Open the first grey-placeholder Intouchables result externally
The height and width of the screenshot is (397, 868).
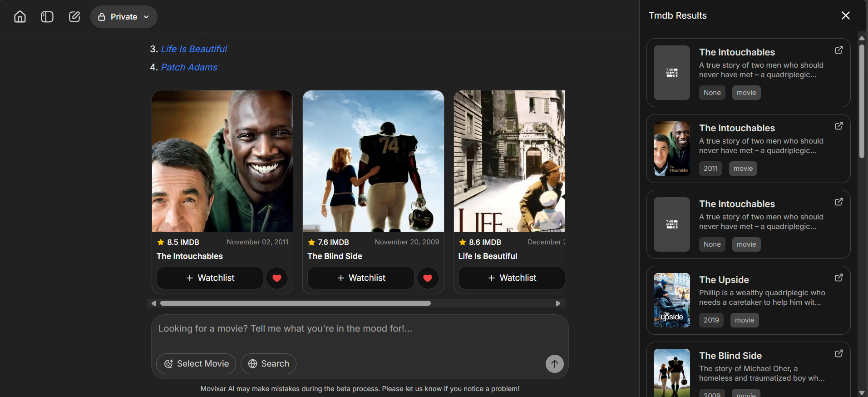point(839,50)
